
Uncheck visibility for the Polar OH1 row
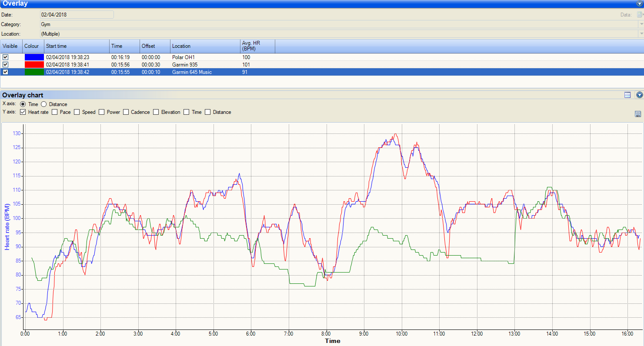(6, 57)
